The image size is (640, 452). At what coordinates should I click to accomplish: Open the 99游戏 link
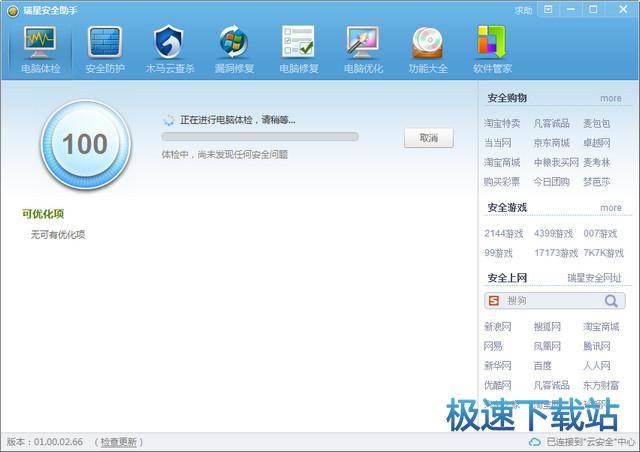(498, 253)
